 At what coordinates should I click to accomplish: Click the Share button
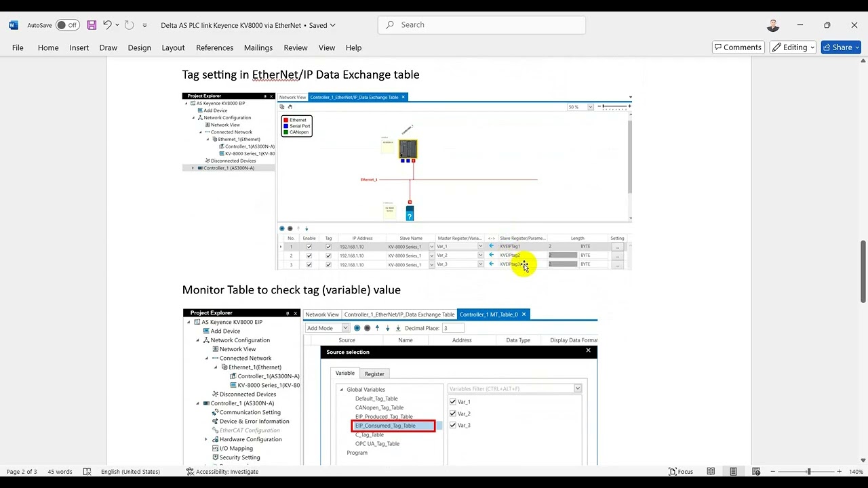841,47
